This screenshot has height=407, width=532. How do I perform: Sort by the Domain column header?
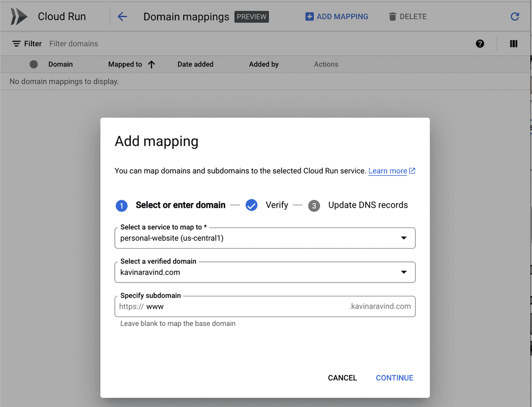[x=61, y=64]
